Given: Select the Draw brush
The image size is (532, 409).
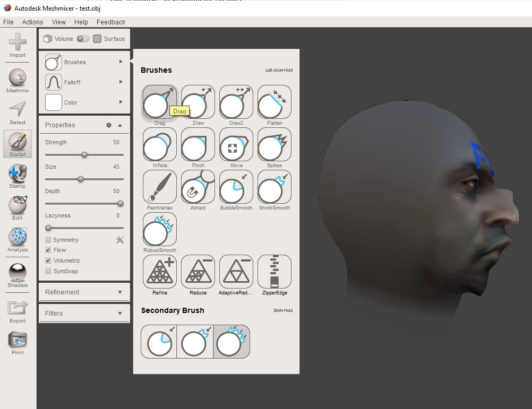Looking at the screenshot, I should point(198,102).
